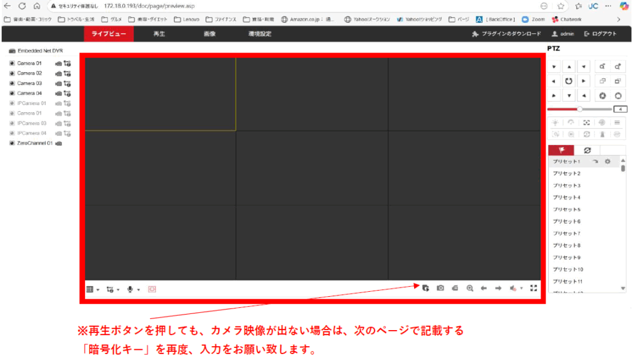The height and width of the screenshot is (364, 632).
Task: Click PTZ pan right arrow
Action: click(583, 81)
